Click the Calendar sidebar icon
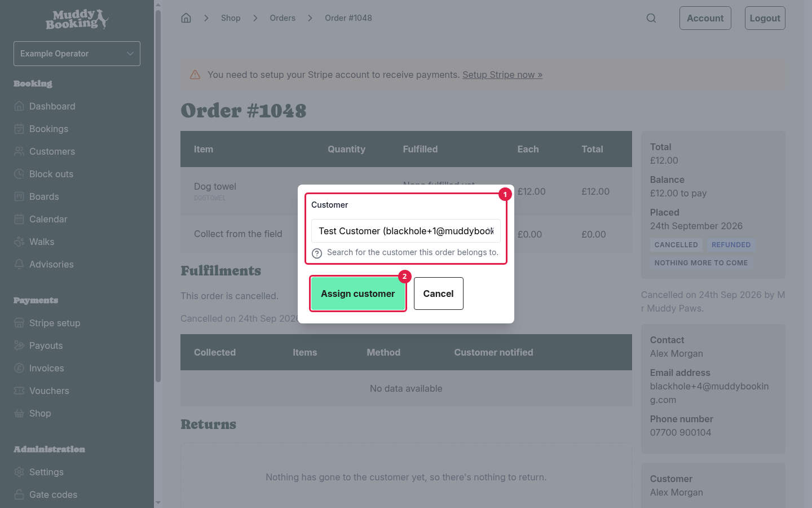The width and height of the screenshot is (812, 508). [x=19, y=219]
